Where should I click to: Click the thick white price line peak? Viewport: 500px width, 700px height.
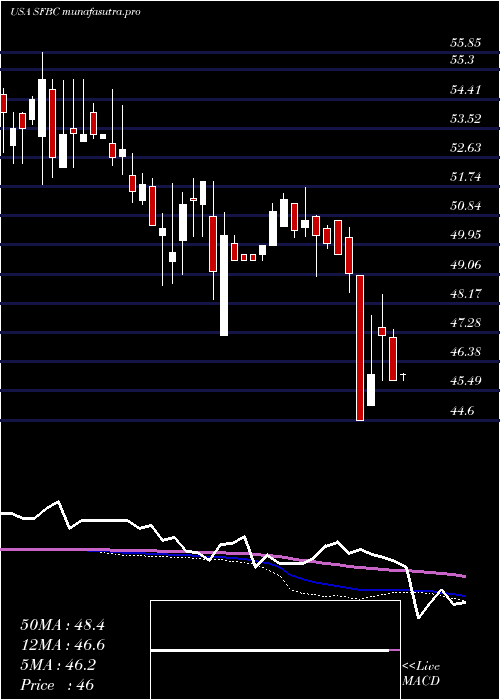tap(57, 501)
